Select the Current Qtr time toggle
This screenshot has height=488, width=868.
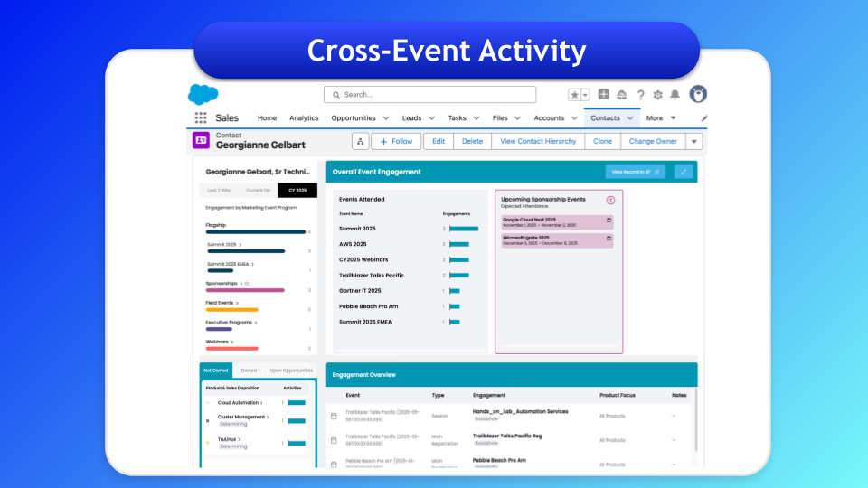(258, 191)
